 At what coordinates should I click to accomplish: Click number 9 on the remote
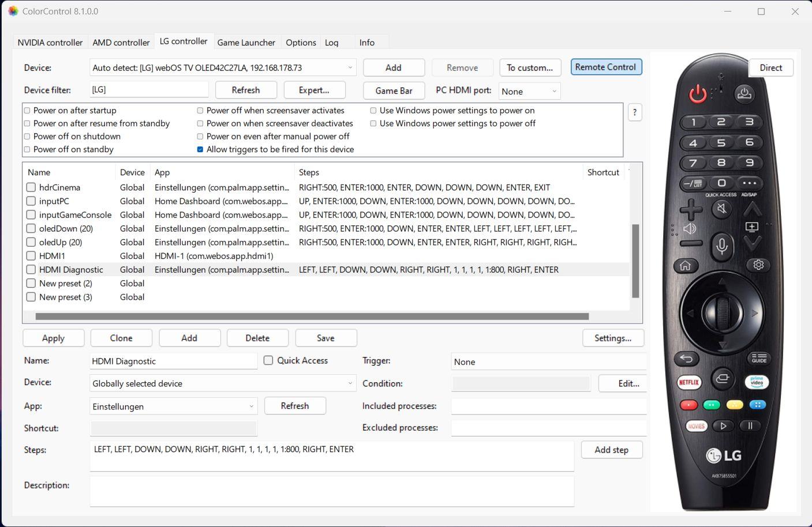(749, 163)
